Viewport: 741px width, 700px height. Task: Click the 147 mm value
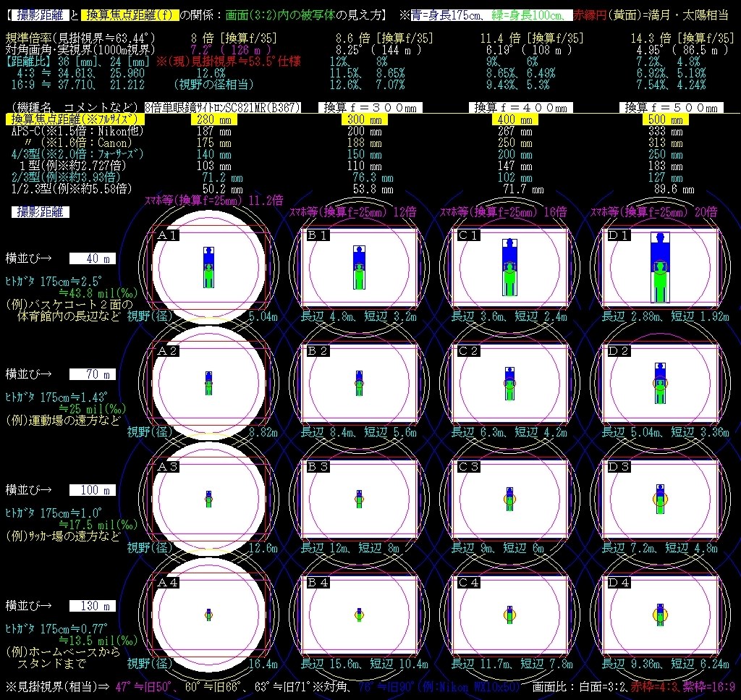click(x=515, y=166)
